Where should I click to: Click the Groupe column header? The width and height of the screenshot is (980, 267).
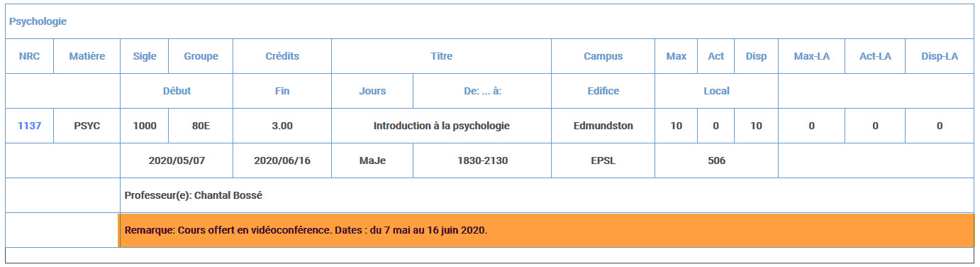pyautogui.click(x=201, y=56)
